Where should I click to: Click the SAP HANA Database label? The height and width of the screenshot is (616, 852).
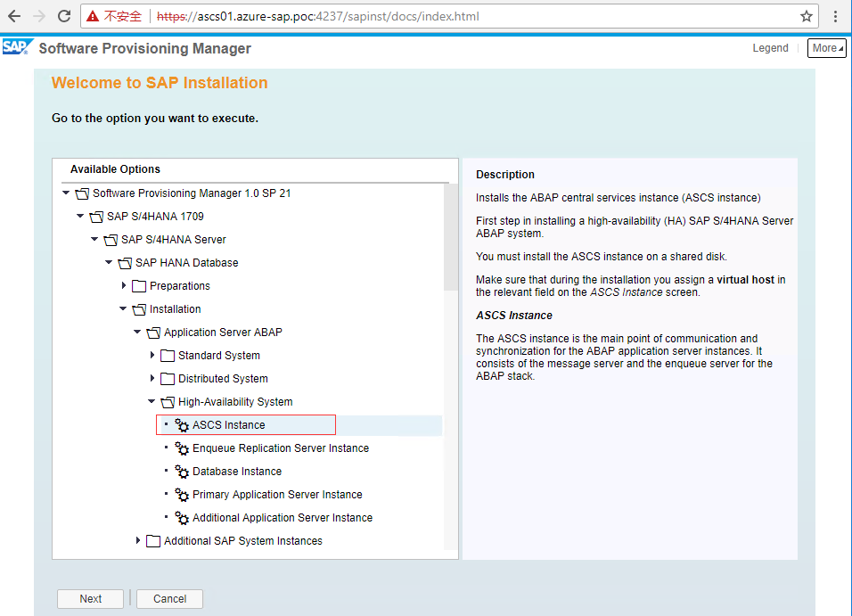coord(187,263)
